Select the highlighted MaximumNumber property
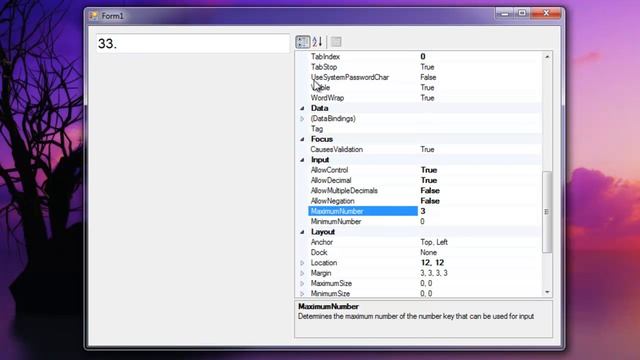The image size is (640, 360). click(x=363, y=211)
